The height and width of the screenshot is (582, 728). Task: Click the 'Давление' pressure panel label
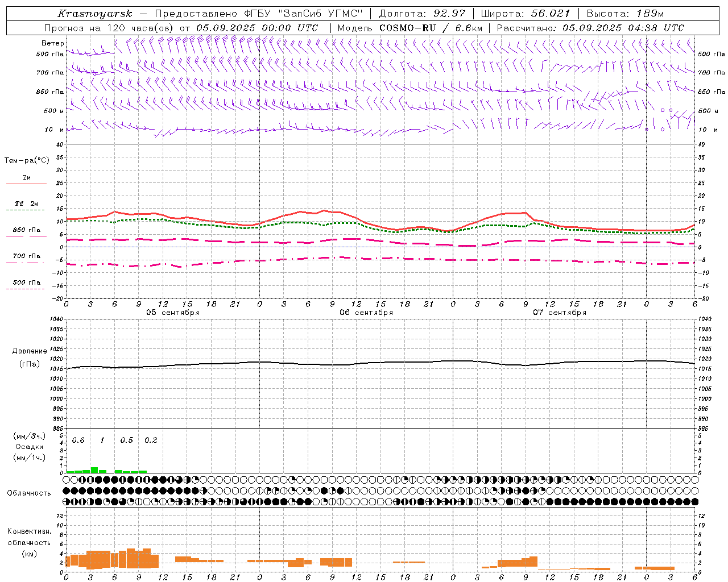coord(28,351)
